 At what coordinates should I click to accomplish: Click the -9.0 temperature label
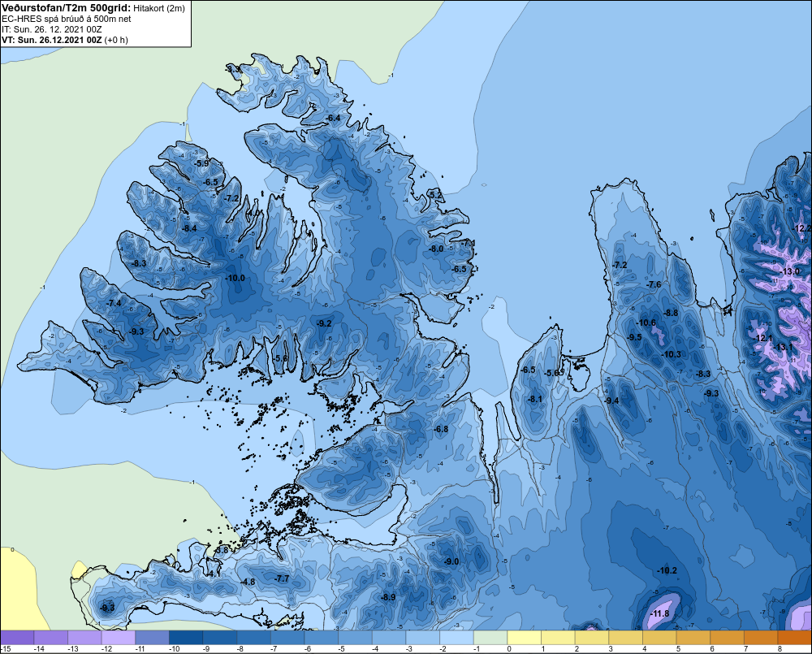[451, 561]
